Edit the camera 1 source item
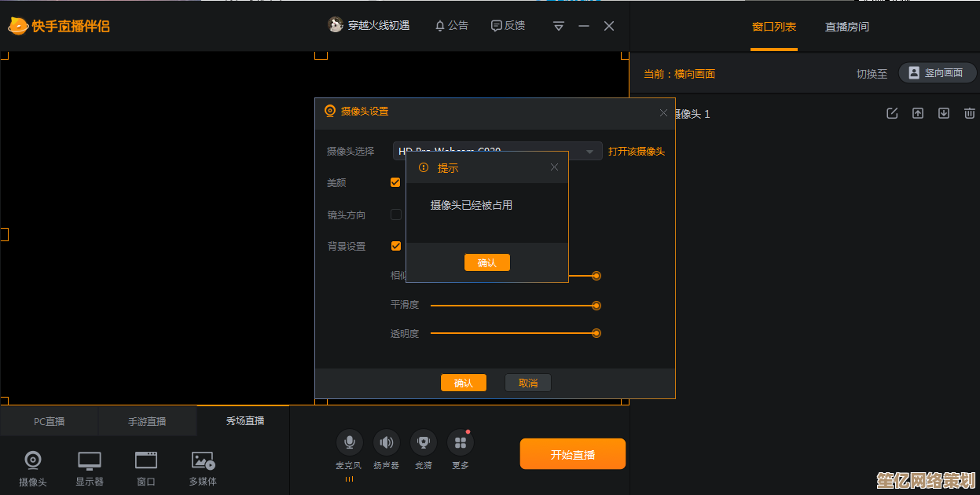Image resolution: width=980 pixels, height=495 pixels. pos(892,113)
